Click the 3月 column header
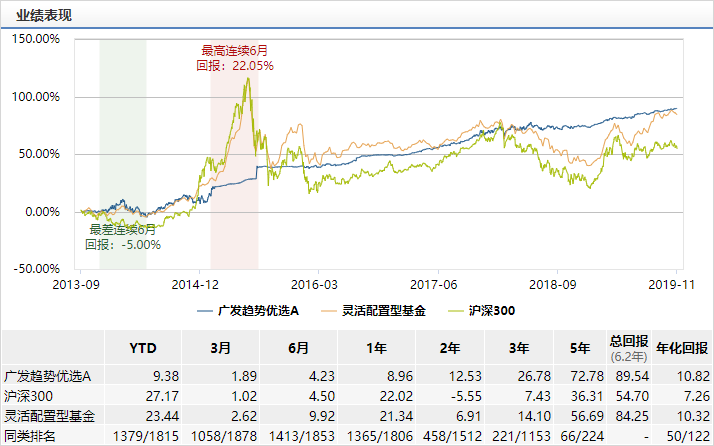This screenshot has height=446, width=714. tap(221, 348)
